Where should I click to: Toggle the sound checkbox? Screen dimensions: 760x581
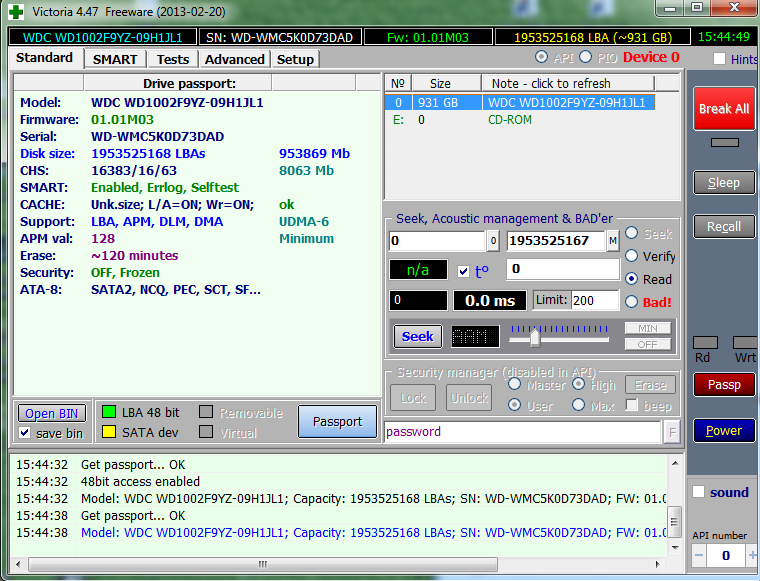pos(699,492)
